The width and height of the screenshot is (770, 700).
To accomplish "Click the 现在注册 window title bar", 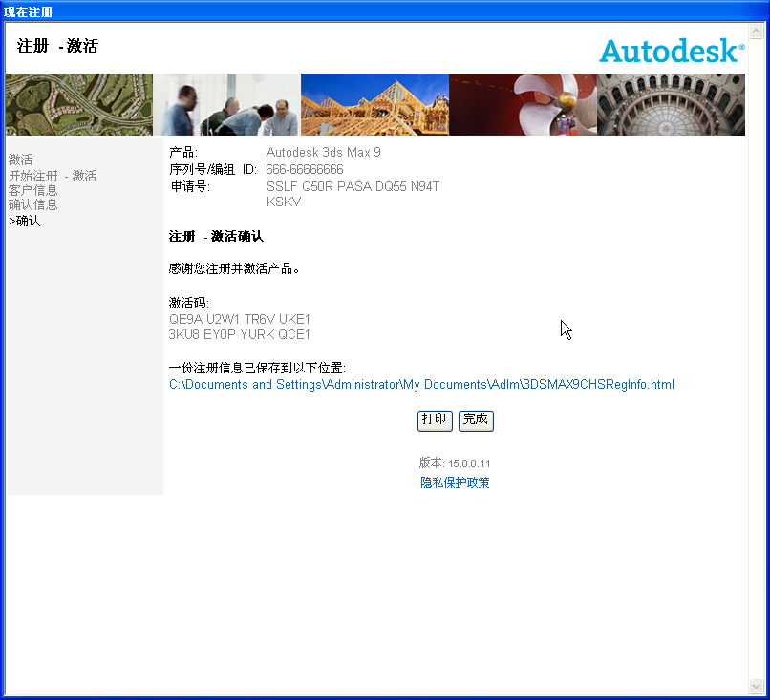I will 385,11.
